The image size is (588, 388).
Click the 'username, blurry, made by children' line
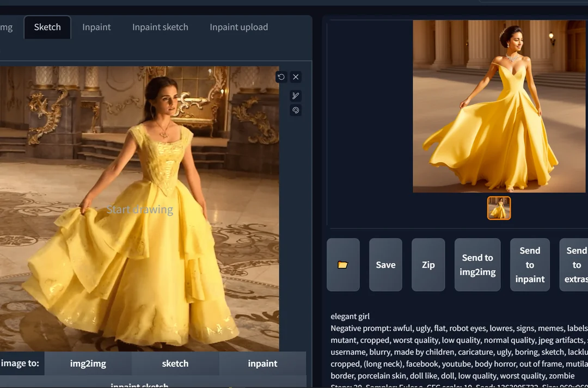459,352
